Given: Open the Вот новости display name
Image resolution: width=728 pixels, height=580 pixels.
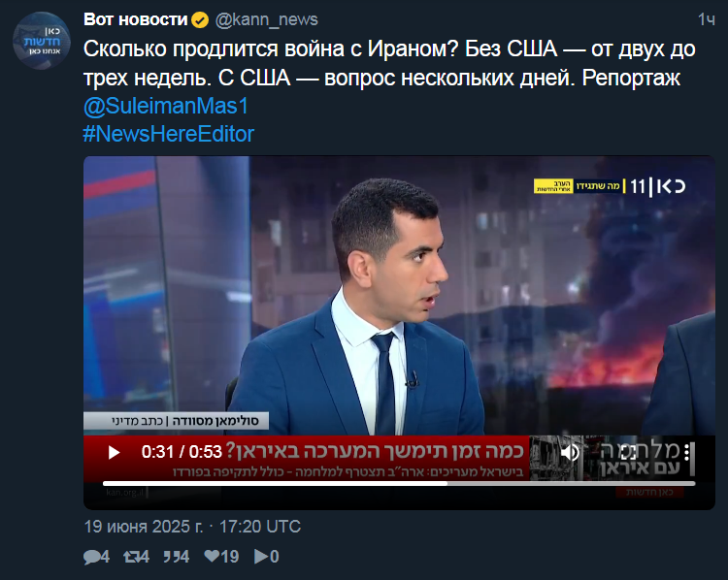Looking at the screenshot, I should (136, 19).
